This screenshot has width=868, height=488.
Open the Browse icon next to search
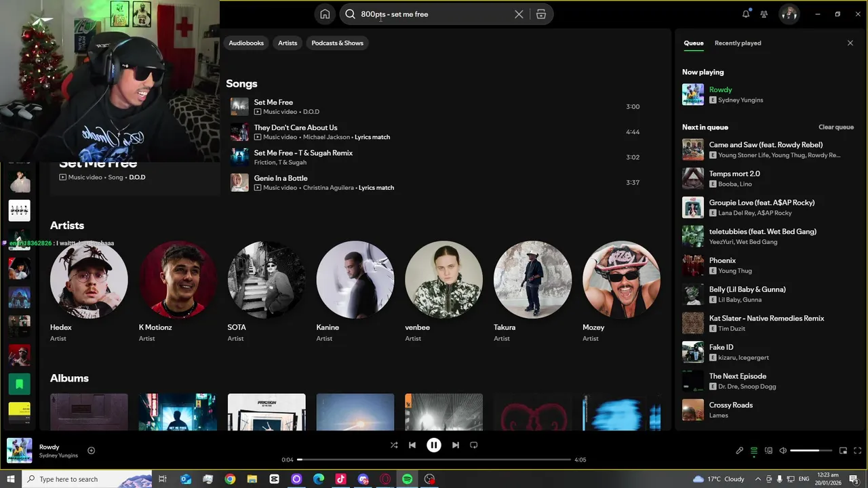tap(541, 14)
